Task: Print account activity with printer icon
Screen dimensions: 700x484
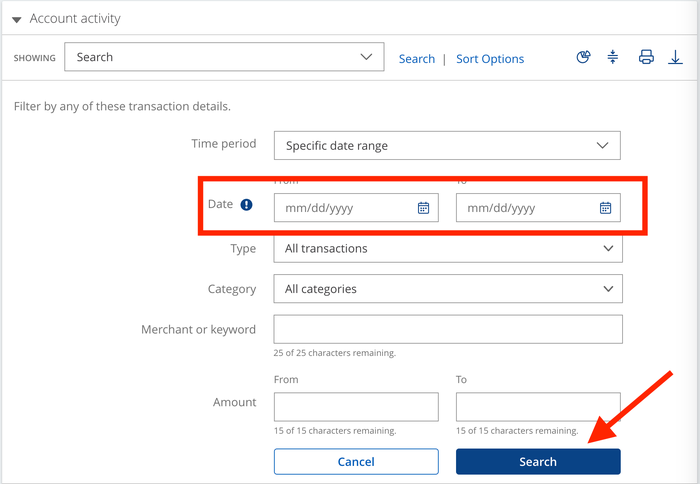Action: (x=646, y=57)
